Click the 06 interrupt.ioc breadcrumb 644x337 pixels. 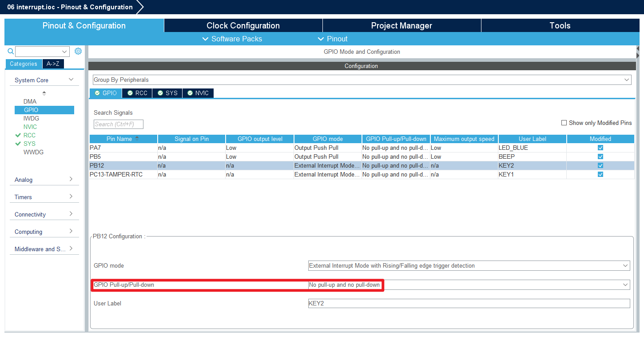[x=70, y=7]
